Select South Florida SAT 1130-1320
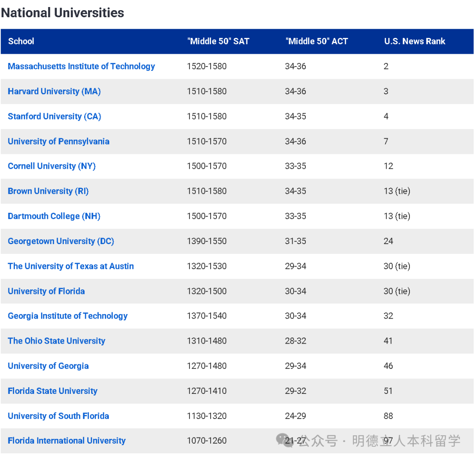476x460 pixels. click(x=207, y=415)
